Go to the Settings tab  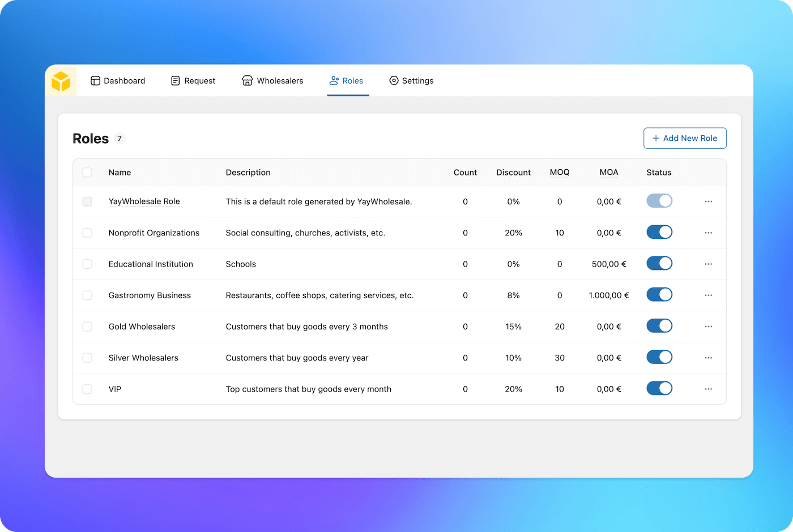point(417,81)
